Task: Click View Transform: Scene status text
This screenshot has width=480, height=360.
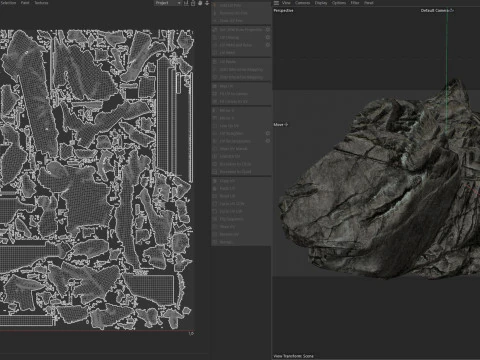Action: pyautogui.click(x=294, y=356)
